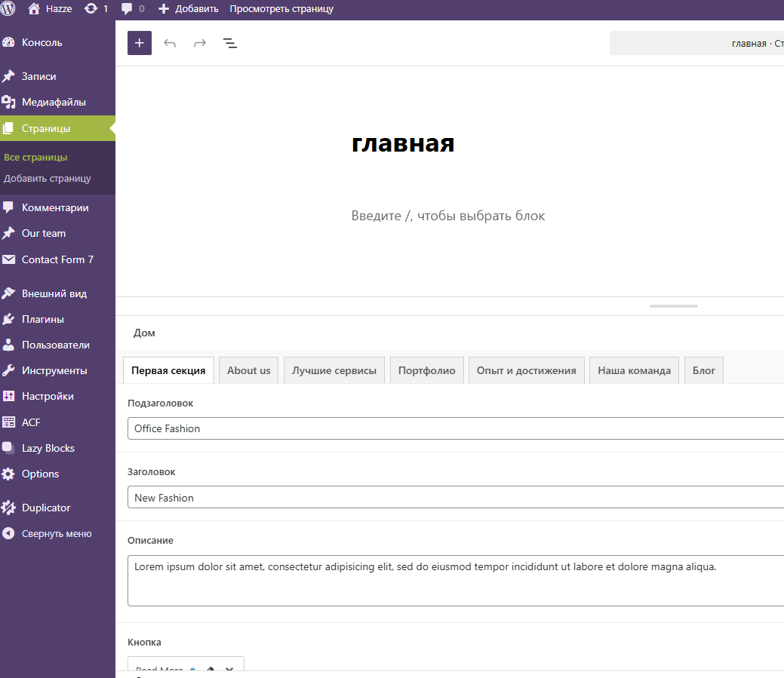Open Lazy Blocks in the sidebar

point(57,448)
